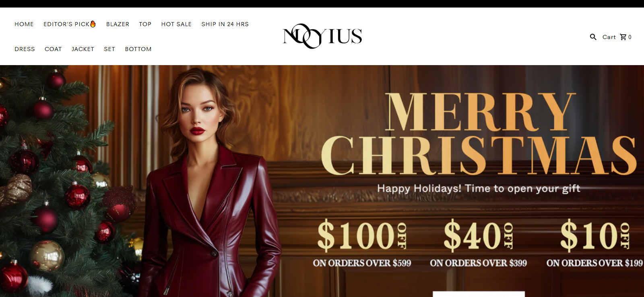Open the Coat category
Viewport: 644px width, 297px height.
click(53, 49)
